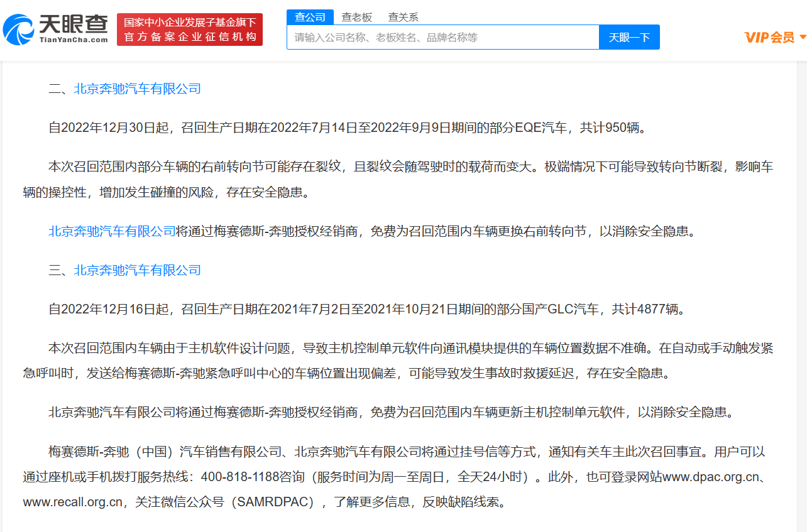The image size is (807, 532).
Task: Open the red official credit agency banner
Action: coord(190,30)
